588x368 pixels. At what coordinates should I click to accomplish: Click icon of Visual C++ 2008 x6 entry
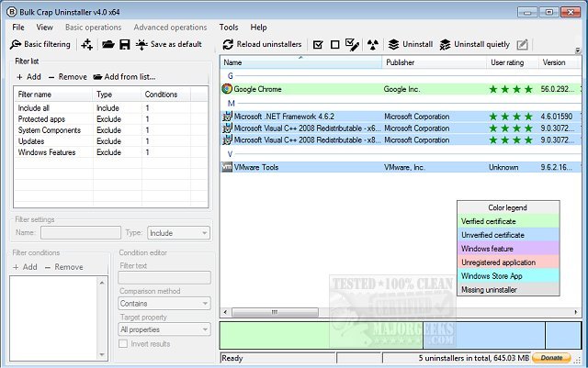(227, 128)
